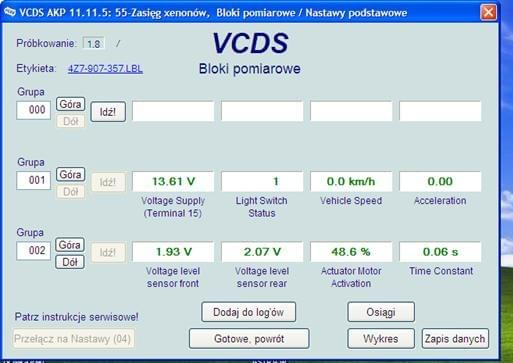Click the second empty field of group 000
The image size is (513, 363).
click(262, 111)
